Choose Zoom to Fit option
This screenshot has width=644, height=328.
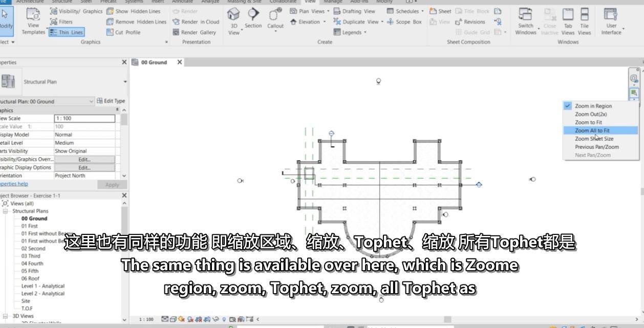tap(600, 122)
